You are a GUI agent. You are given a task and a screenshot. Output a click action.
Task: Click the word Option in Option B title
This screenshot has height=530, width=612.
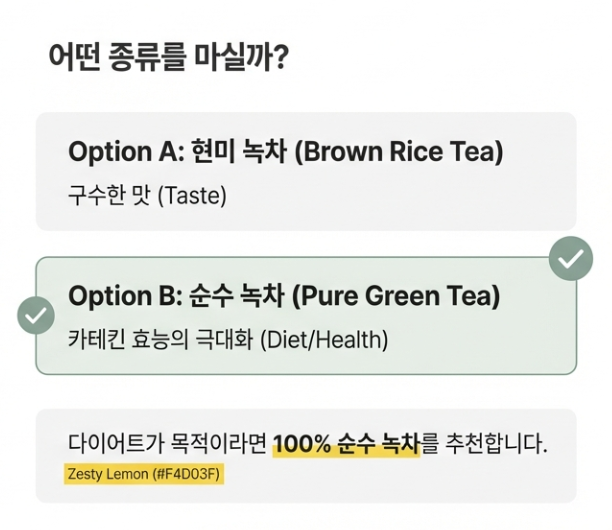pyautogui.click(x=110, y=297)
